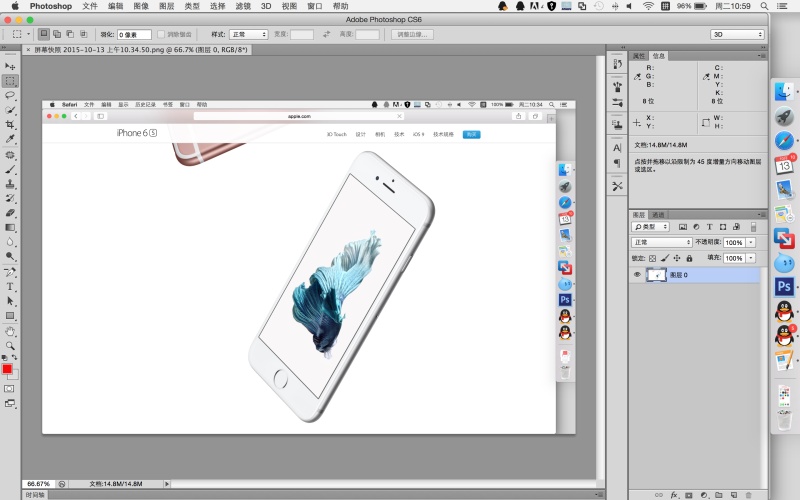Open the 3D workspace dropdown
The height and width of the screenshot is (500, 800).
tap(737, 34)
